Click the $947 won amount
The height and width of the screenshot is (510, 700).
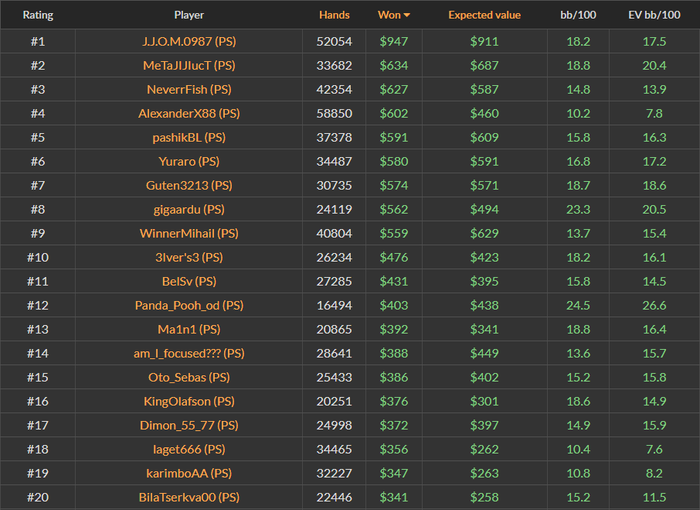(x=394, y=42)
